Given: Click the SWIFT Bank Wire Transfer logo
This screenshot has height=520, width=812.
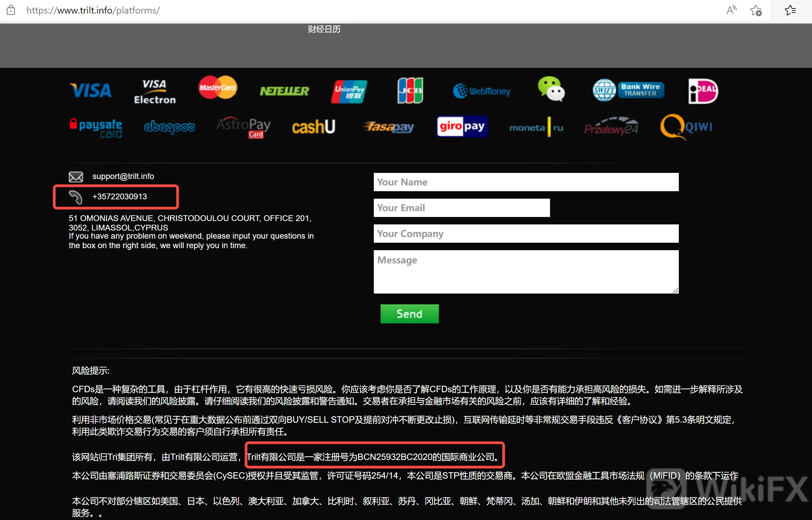Looking at the screenshot, I should click(629, 90).
